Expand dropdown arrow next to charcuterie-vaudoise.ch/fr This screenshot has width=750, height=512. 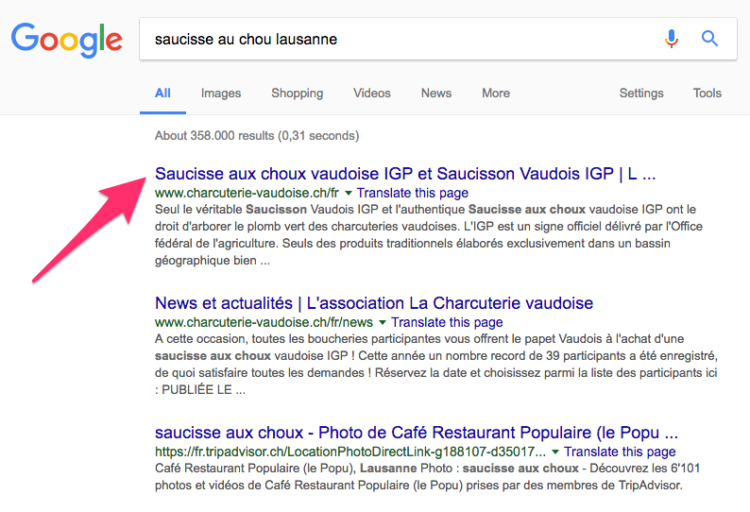click(x=348, y=193)
